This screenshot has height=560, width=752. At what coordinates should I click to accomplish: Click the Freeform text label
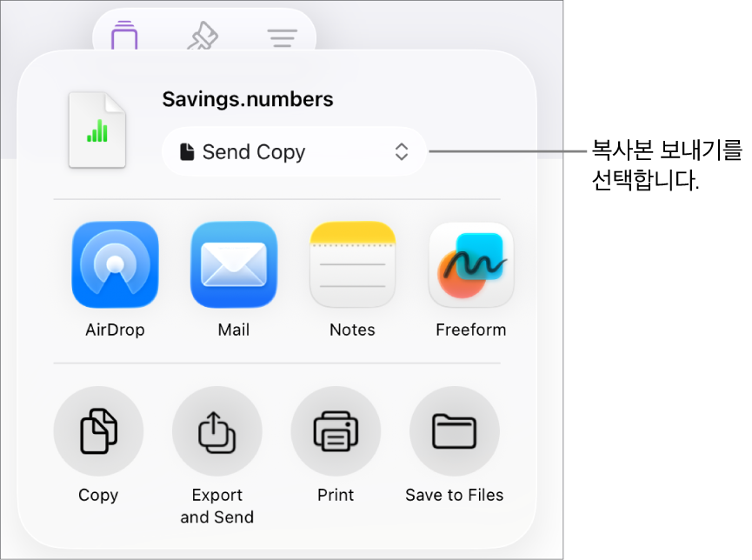click(471, 330)
